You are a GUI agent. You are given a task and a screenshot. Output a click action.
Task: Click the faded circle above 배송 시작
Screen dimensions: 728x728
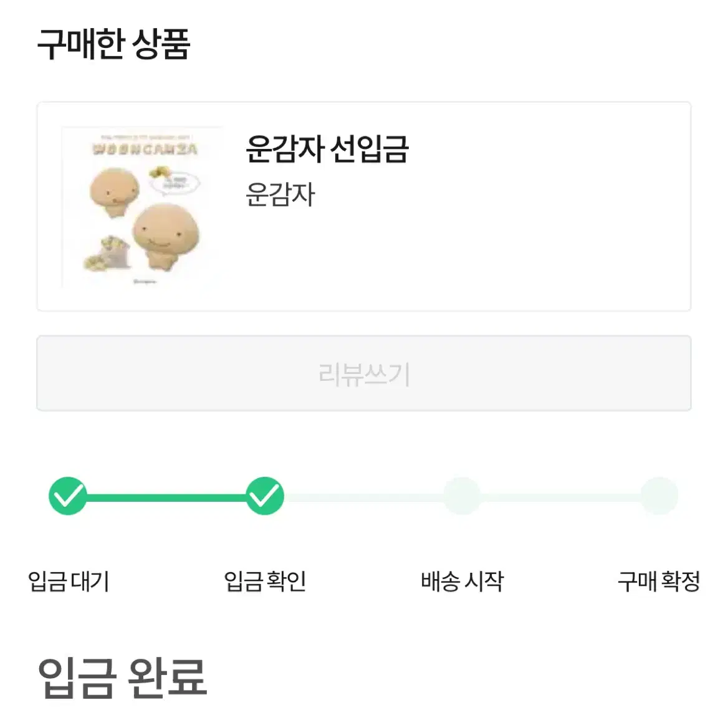pyautogui.click(x=462, y=496)
